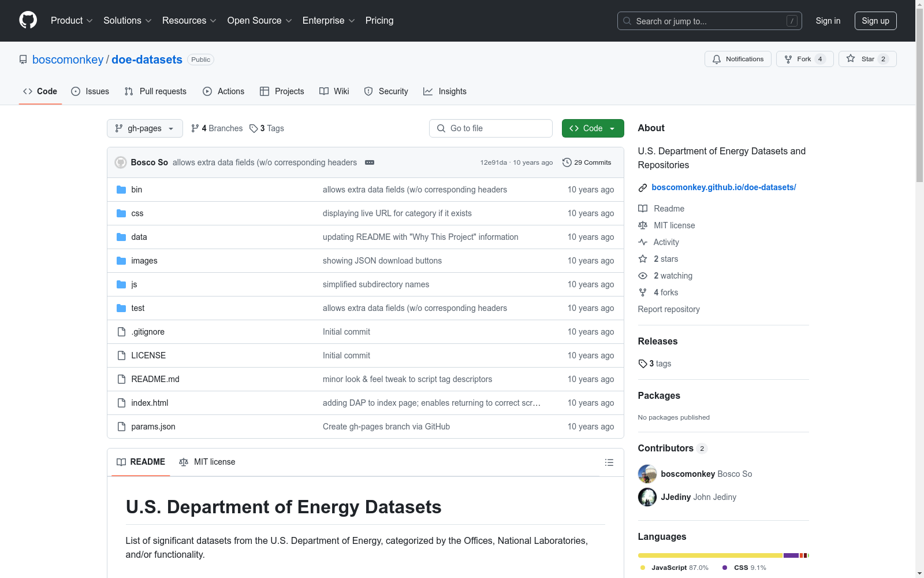Expand the Resources menu
924x578 pixels.
189,21
